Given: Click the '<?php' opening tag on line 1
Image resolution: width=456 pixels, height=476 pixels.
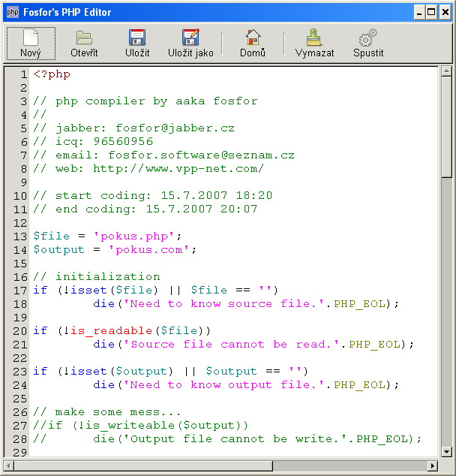Looking at the screenshot, I should [x=52, y=74].
